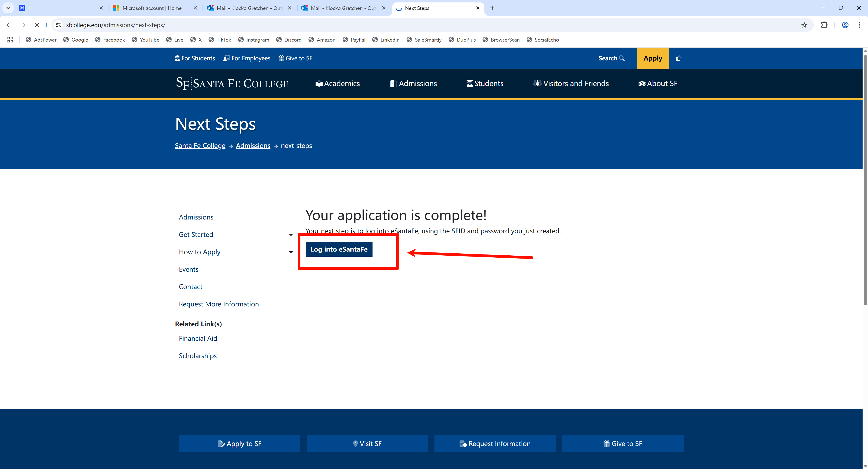Open Contact in the sidebar
Viewport: 868px width, 469px height.
pyautogui.click(x=191, y=287)
